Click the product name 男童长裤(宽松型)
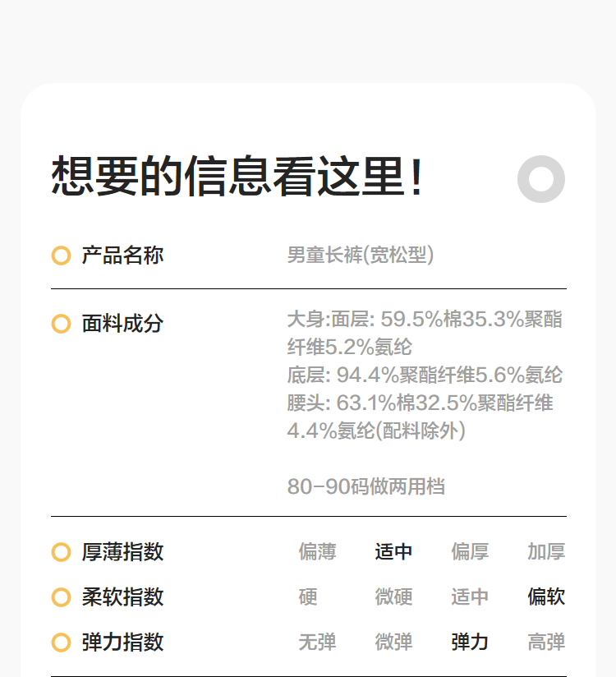 coord(361,256)
